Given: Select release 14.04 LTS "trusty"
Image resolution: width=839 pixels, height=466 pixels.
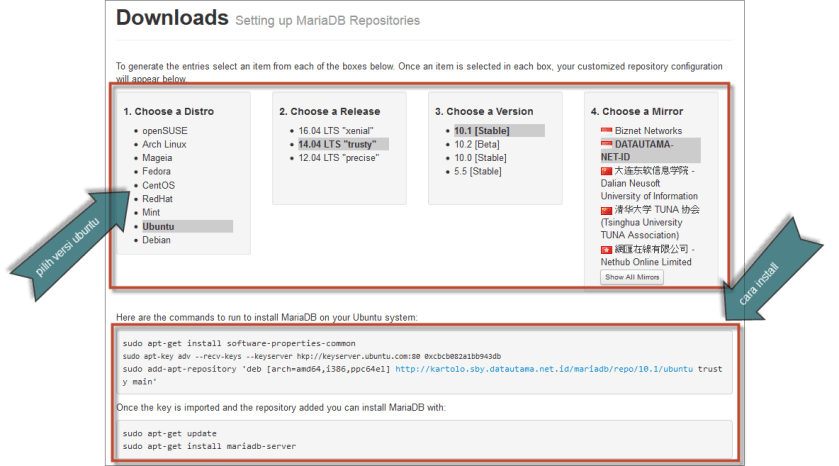Looking at the screenshot, I should pyautogui.click(x=343, y=144).
